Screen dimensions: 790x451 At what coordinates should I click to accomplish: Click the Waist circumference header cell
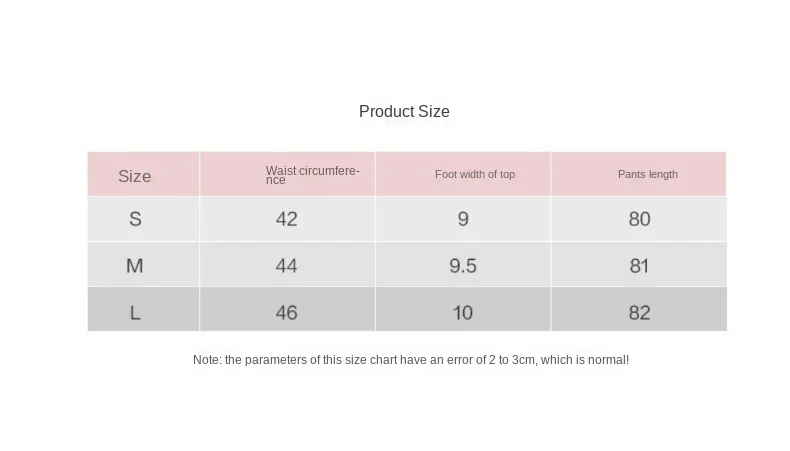coord(312,175)
